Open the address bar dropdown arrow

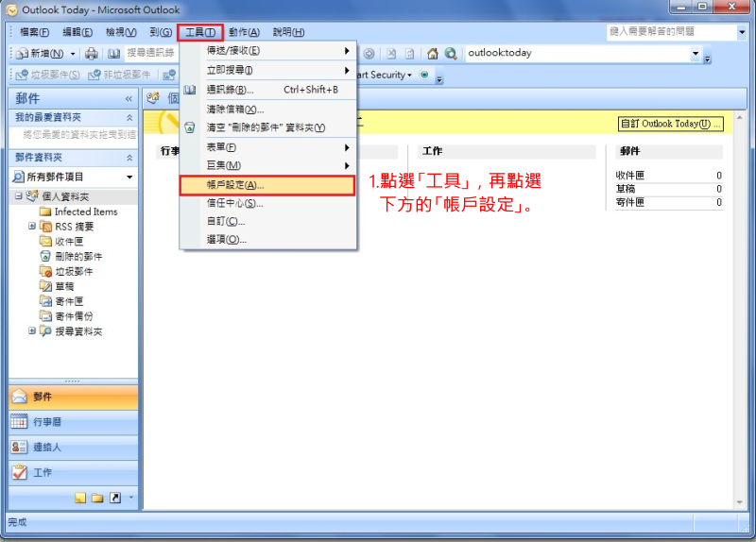696,54
